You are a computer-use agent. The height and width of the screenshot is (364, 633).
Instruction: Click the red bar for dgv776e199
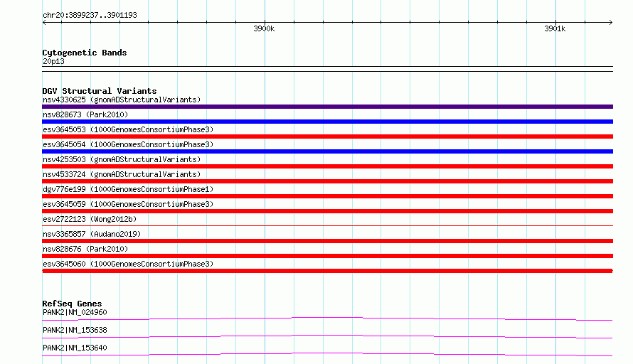coord(327,196)
